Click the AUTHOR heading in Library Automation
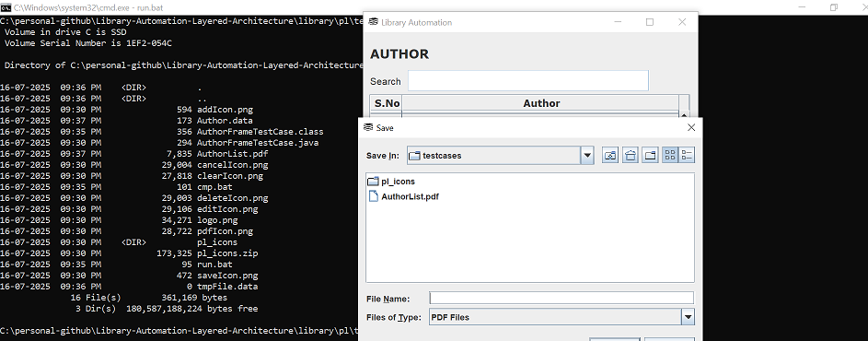The image size is (868, 341). point(399,53)
